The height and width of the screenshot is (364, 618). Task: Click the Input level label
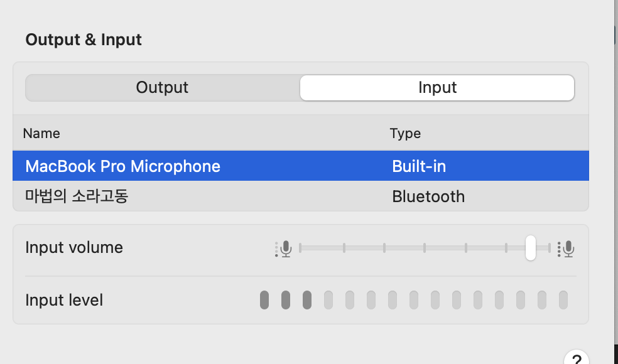pyautogui.click(x=64, y=300)
